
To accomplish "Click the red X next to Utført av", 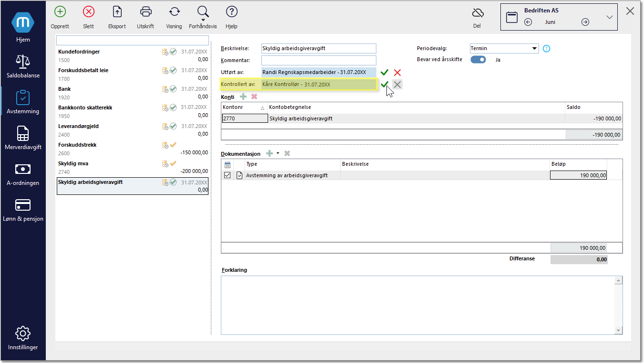I will coord(397,73).
